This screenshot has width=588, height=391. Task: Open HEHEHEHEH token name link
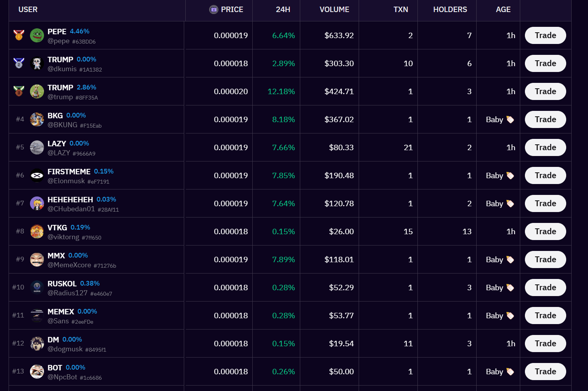tap(70, 200)
